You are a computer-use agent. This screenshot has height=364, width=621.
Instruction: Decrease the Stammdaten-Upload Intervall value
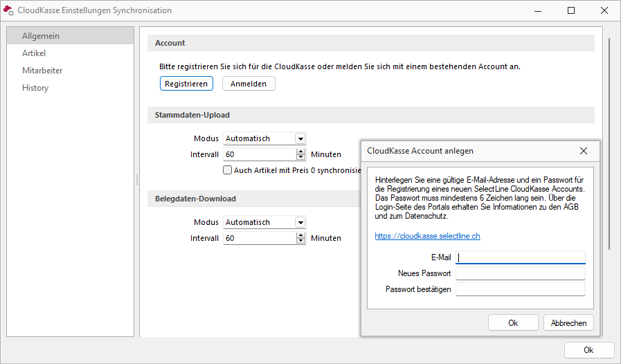point(301,157)
